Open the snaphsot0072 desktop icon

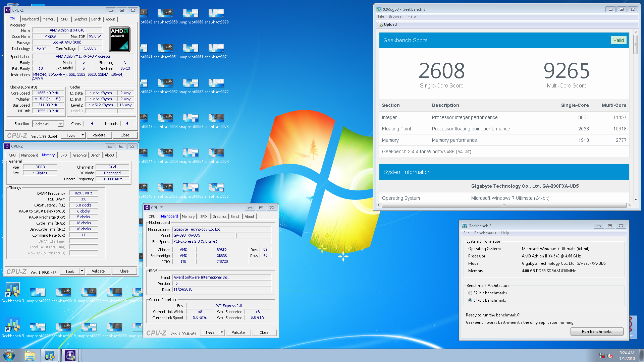[217, 86]
